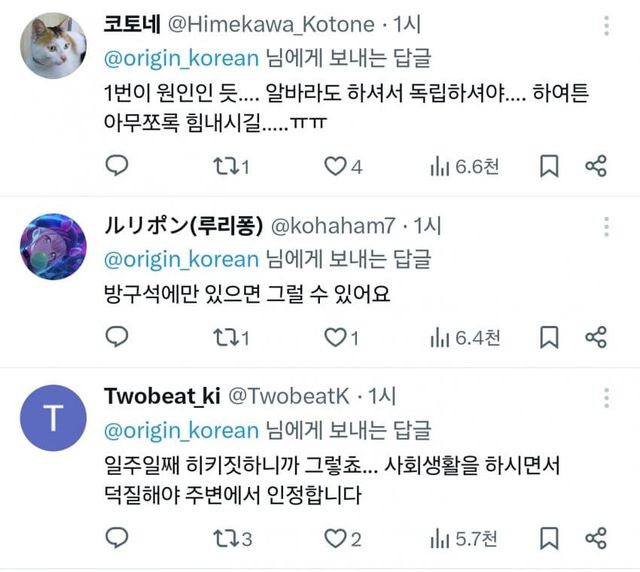Open more options on Twobeat_ki's tweet
The image size is (640, 572).
[608, 395]
